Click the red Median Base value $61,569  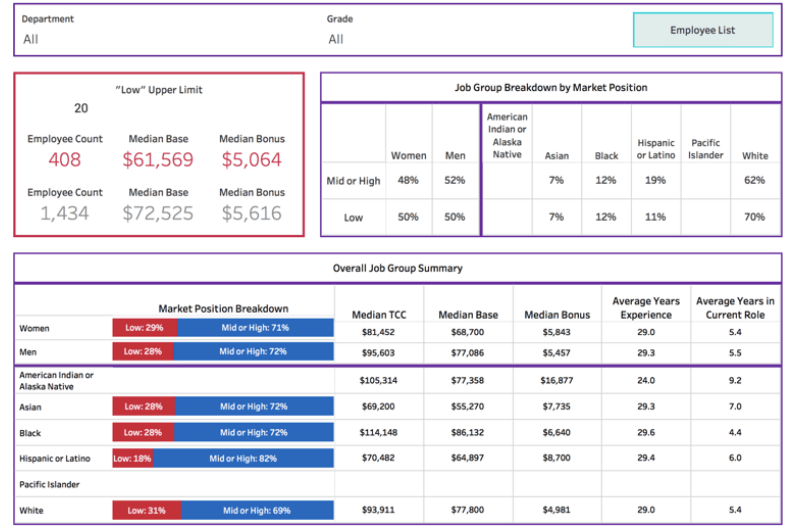(158, 159)
